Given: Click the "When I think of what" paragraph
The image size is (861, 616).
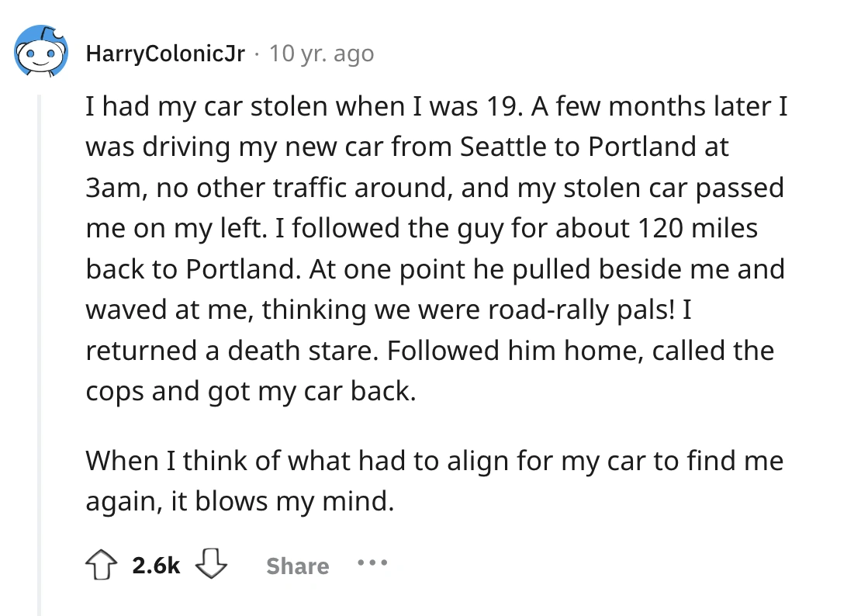Looking at the screenshot, I should click(434, 482).
